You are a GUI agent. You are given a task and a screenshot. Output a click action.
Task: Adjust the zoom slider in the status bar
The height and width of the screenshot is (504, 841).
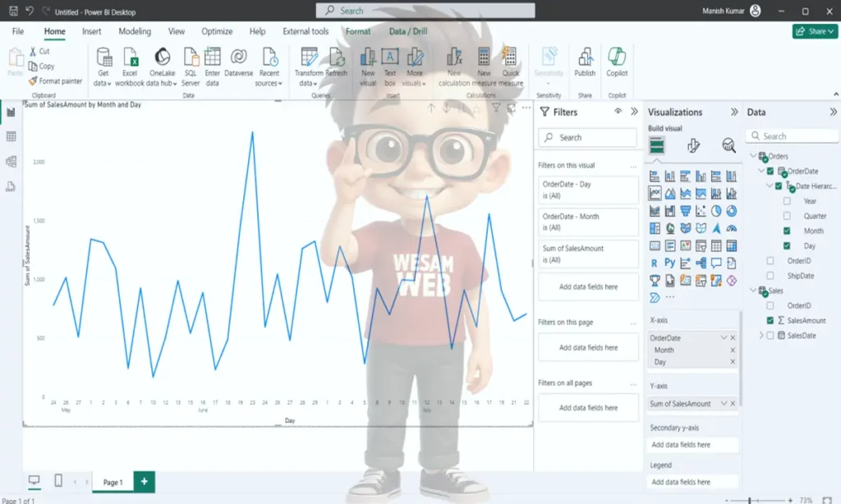pyautogui.click(x=750, y=500)
